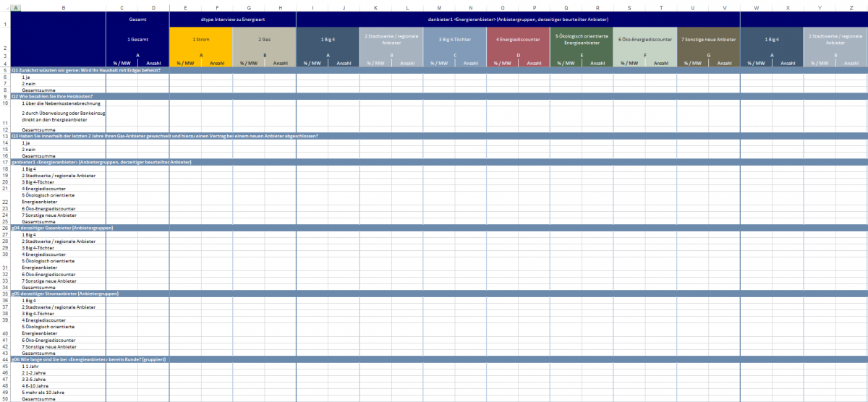Click the beige '2 Gas' header cell

pyautogui.click(x=264, y=38)
